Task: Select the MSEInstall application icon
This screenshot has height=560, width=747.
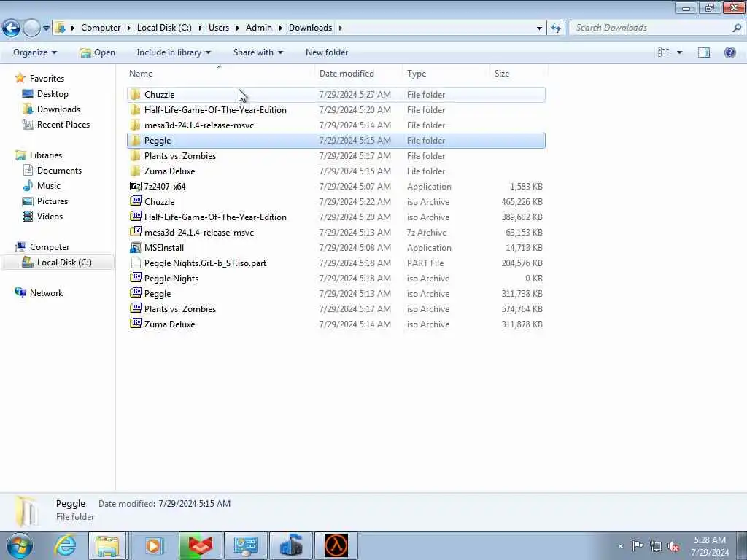Action: point(135,248)
